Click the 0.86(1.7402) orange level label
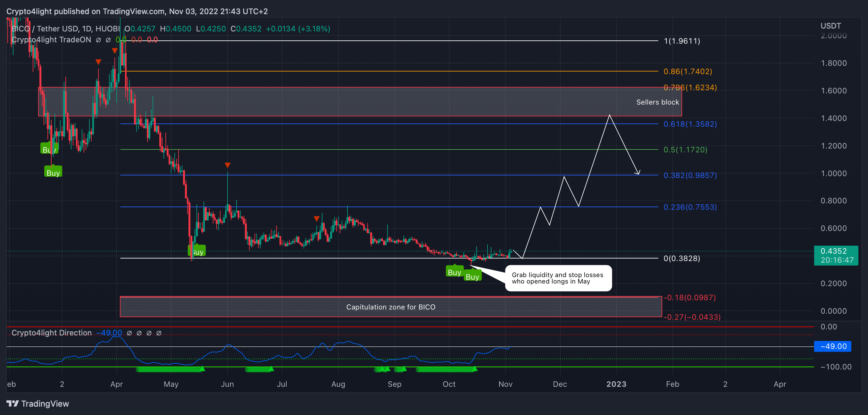 pos(688,71)
